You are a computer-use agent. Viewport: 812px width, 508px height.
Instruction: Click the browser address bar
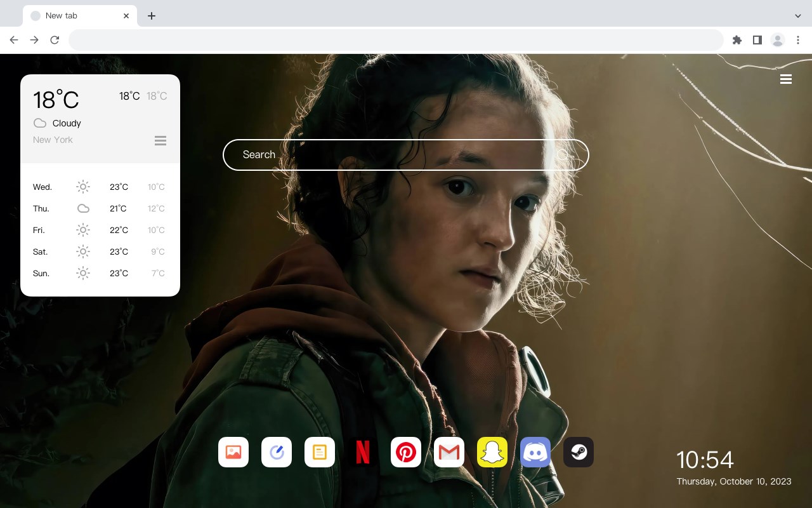[x=396, y=40]
